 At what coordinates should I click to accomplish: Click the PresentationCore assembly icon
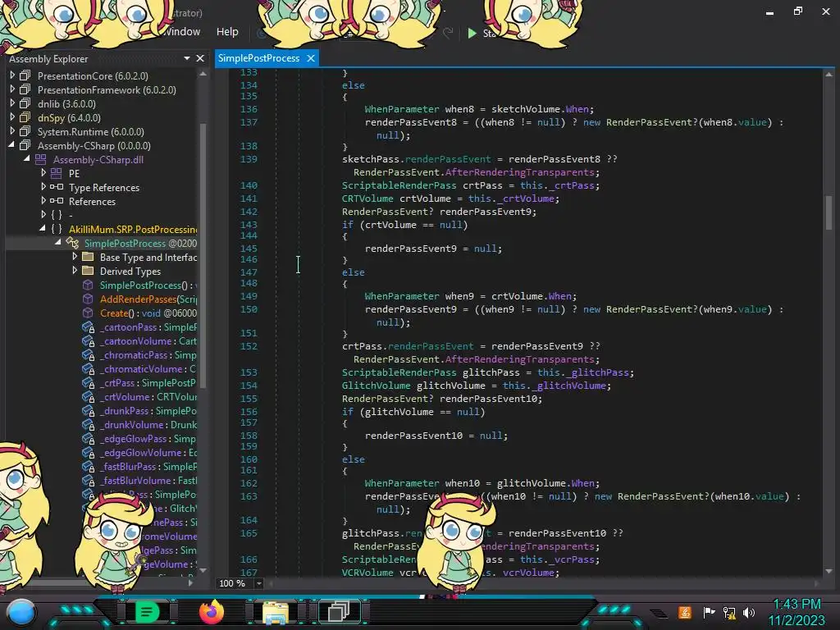(25, 75)
